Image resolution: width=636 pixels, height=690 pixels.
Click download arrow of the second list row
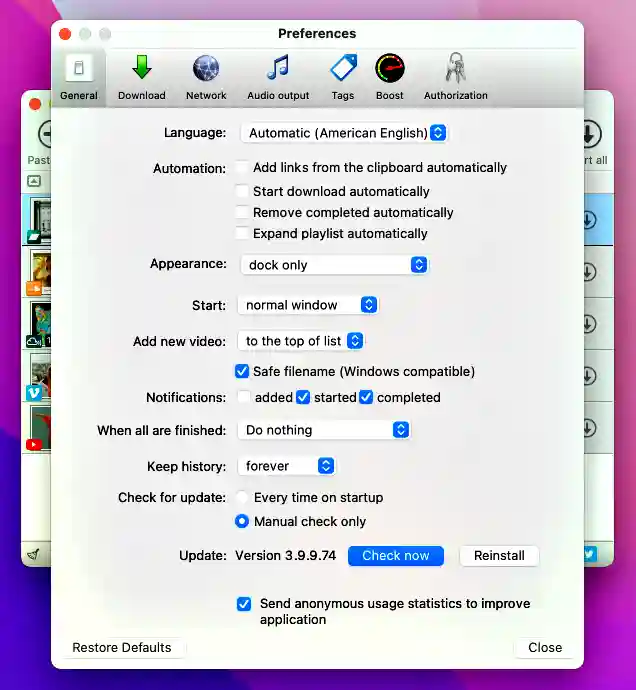[x=590, y=272]
